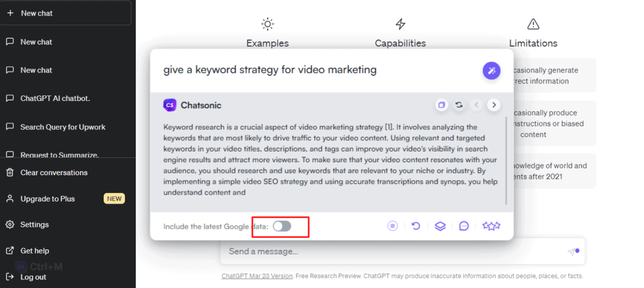The image size is (644, 288).
Task: Click the undo arrow icon
Action: click(415, 226)
